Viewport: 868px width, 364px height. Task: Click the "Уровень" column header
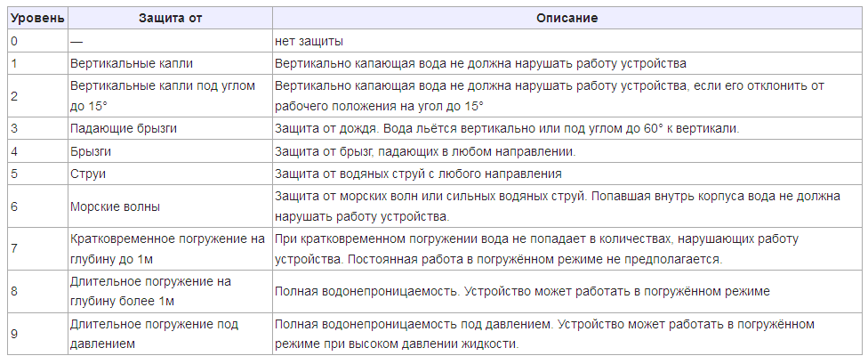tap(37, 18)
